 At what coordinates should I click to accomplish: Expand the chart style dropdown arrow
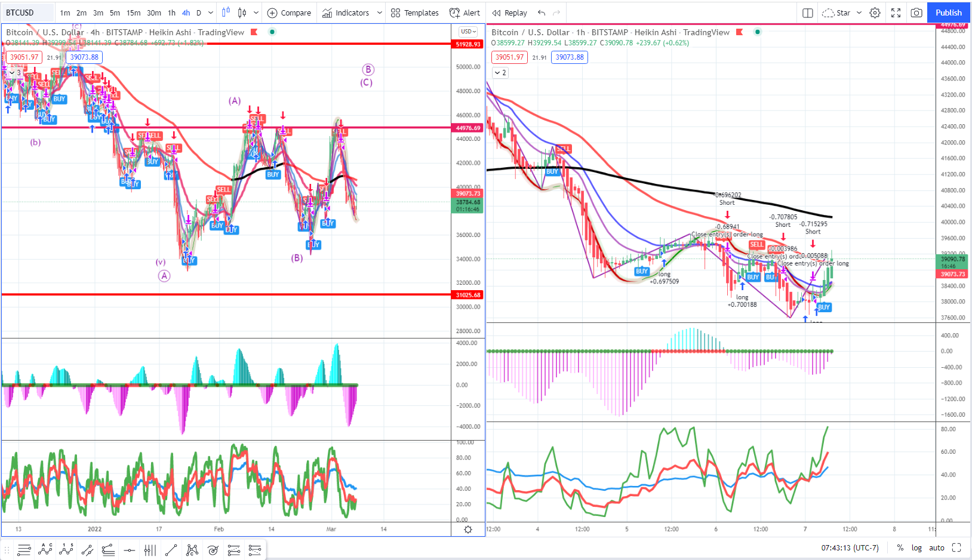point(256,13)
